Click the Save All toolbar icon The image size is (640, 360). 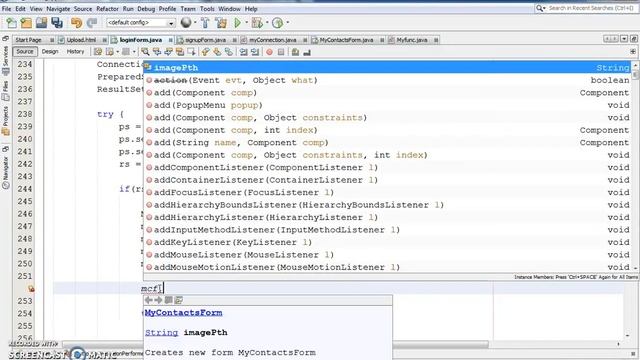[57, 23]
